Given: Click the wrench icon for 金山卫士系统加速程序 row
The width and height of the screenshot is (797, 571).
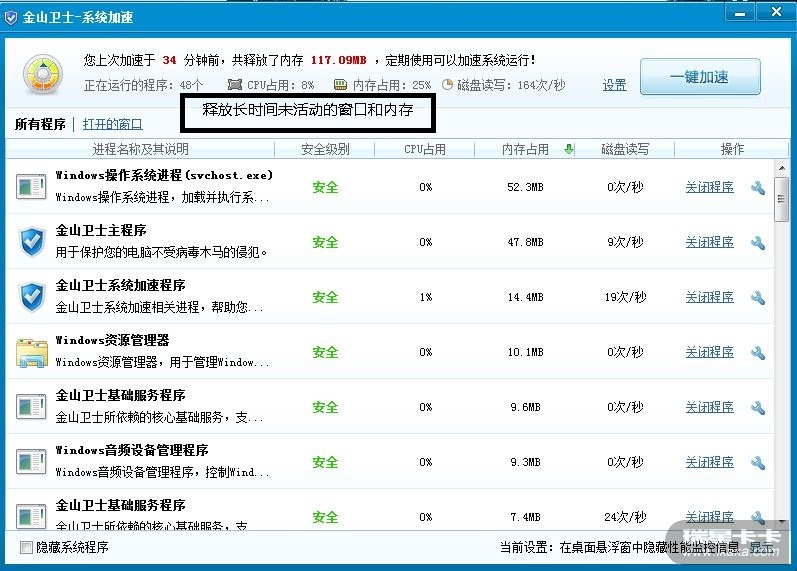Looking at the screenshot, I should (758, 297).
